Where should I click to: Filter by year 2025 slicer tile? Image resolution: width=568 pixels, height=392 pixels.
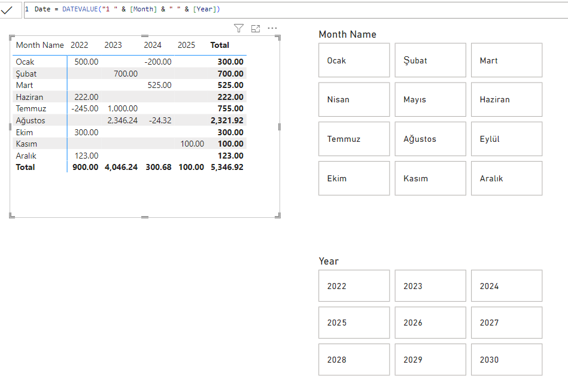pos(354,323)
